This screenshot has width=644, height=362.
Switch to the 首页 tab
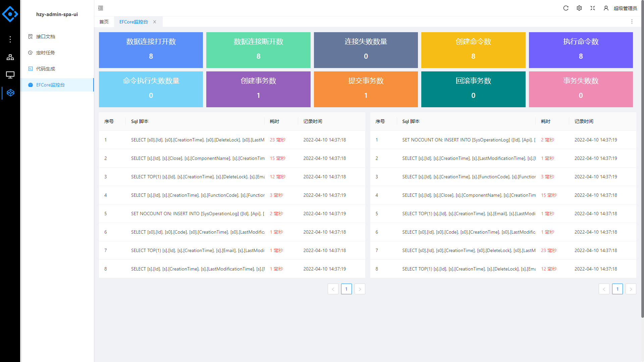[104, 22]
